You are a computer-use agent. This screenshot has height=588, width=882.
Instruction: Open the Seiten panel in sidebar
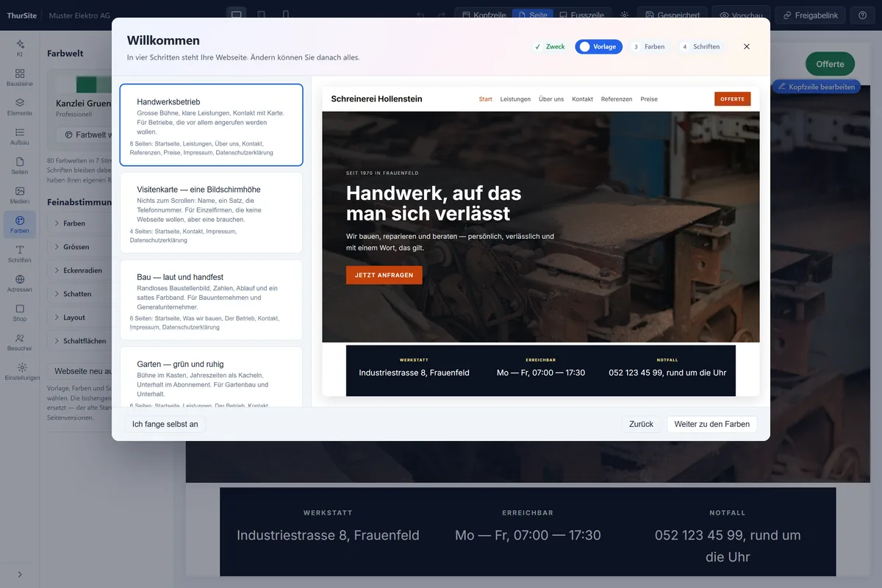tap(20, 166)
